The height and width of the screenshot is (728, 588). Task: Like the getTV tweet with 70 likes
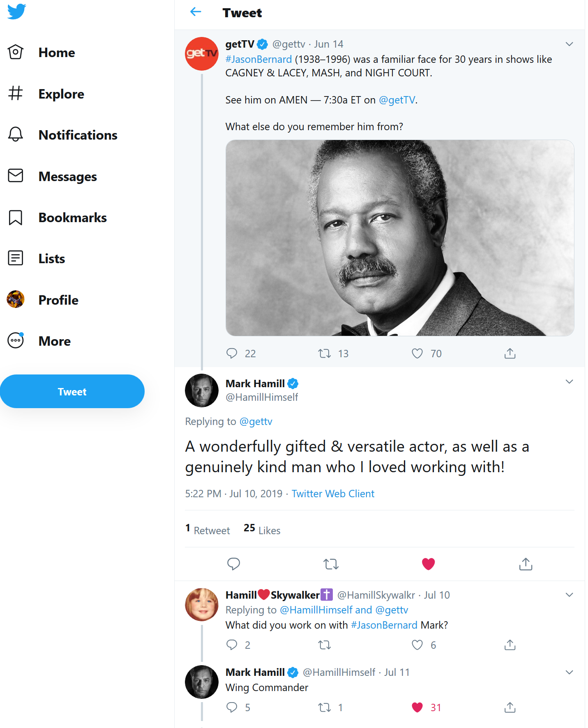point(417,353)
